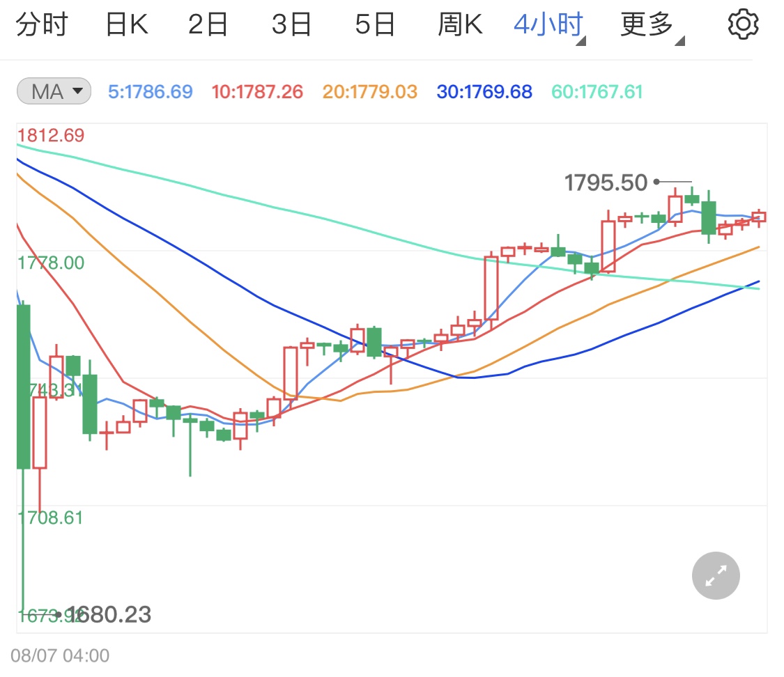The height and width of the screenshot is (677, 784).
Task: Toggle off the 周K weekly view
Action: tap(459, 23)
